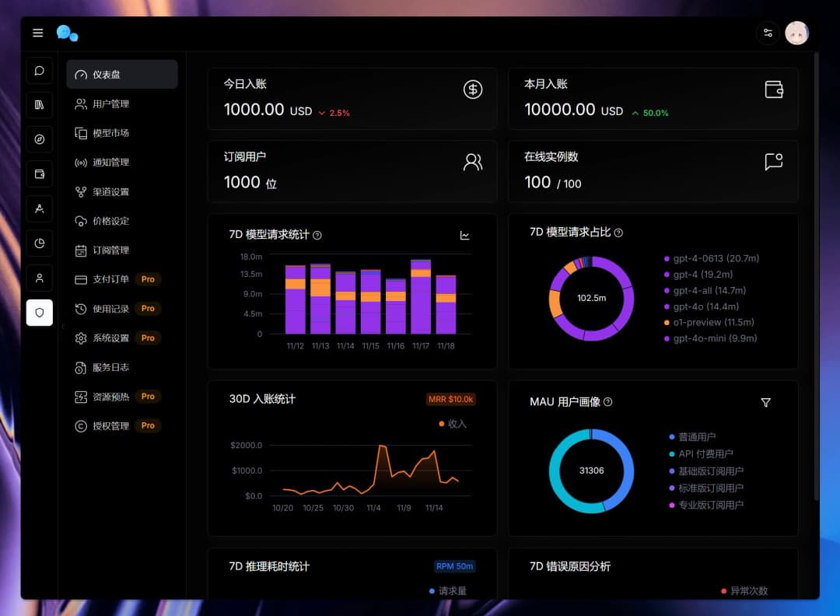
Task: Collapse the sidebar using the chevron handle
Action: (x=63, y=327)
